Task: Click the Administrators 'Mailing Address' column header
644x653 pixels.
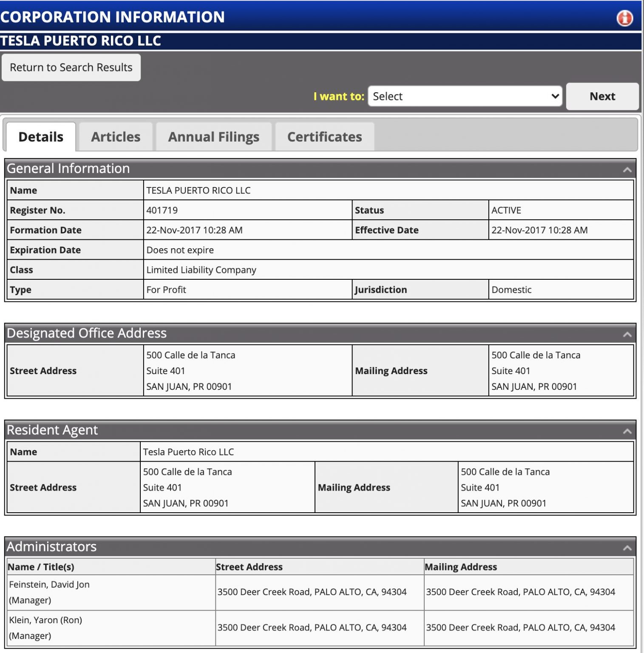Action: click(x=461, y=567)
